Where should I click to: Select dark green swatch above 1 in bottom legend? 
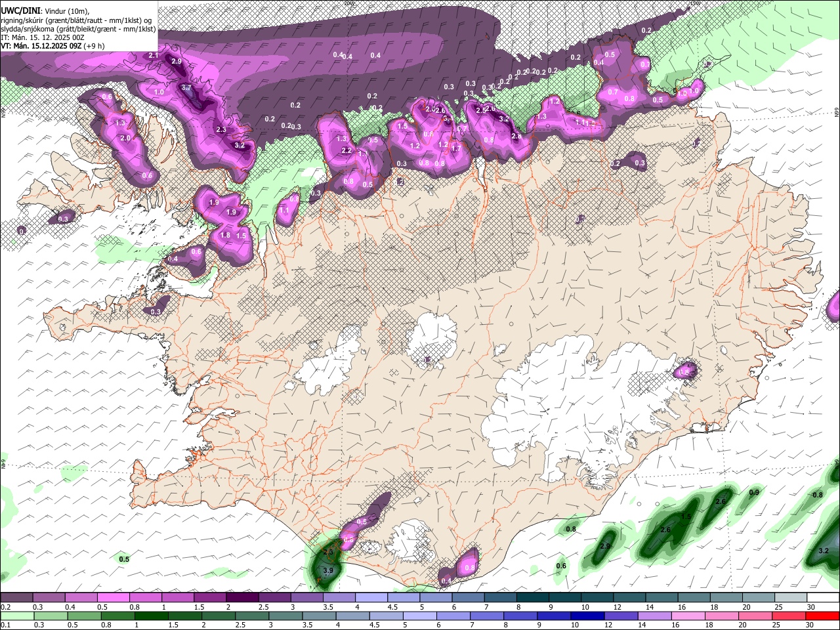(x=152, y=616)
